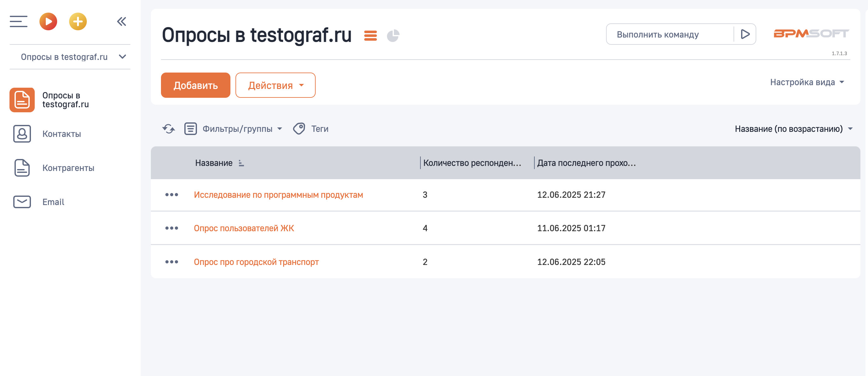Click the BPMSoft logo

pos(812,34)
